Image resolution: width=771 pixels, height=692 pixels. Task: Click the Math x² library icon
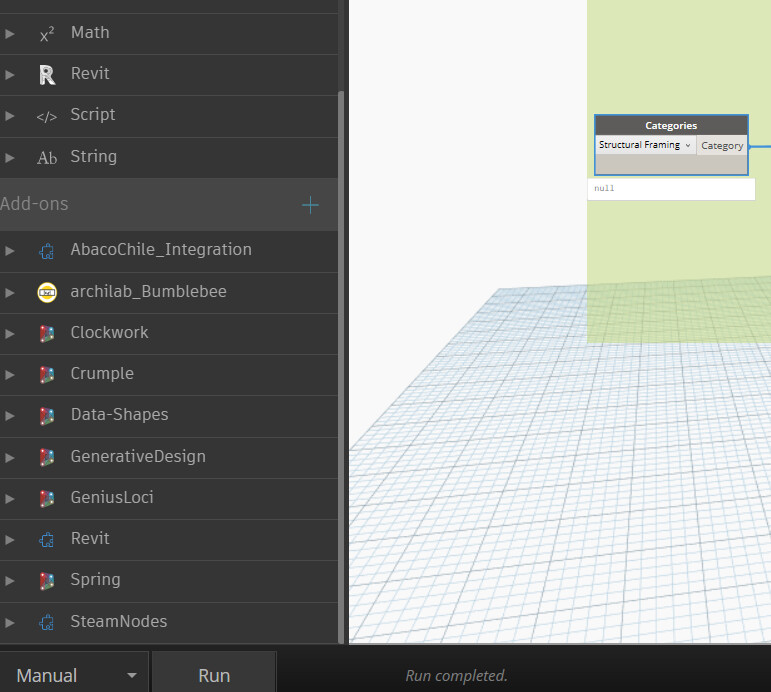[47, 34]
